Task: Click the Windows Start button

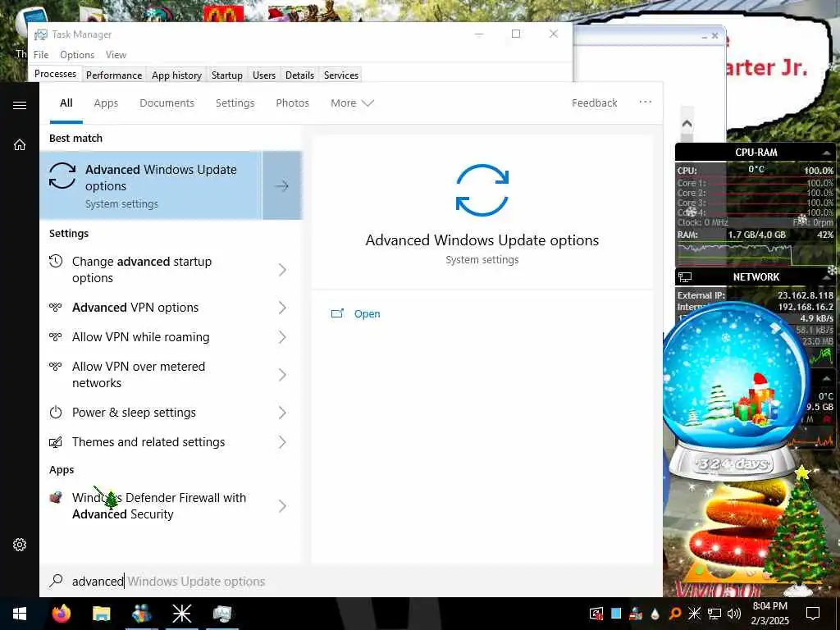Action: coord(20,614)
